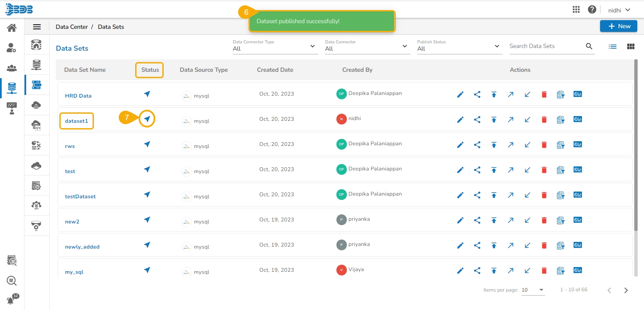This screenshot has height=310, width=644.
Task: Open the testDataset link
Action: click(x=80, y=197)
